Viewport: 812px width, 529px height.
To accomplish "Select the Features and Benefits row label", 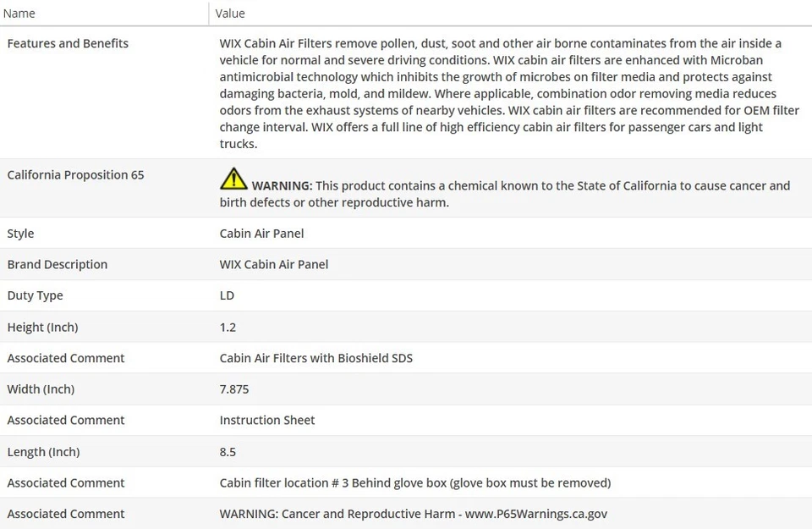I will 68,43.
